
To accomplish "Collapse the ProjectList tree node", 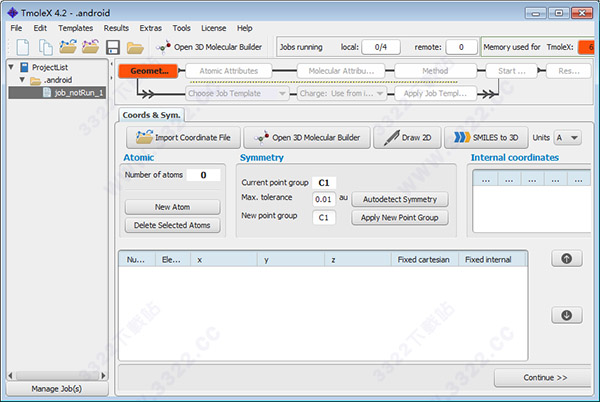I will pyautogui.click(x=11, y=67).
